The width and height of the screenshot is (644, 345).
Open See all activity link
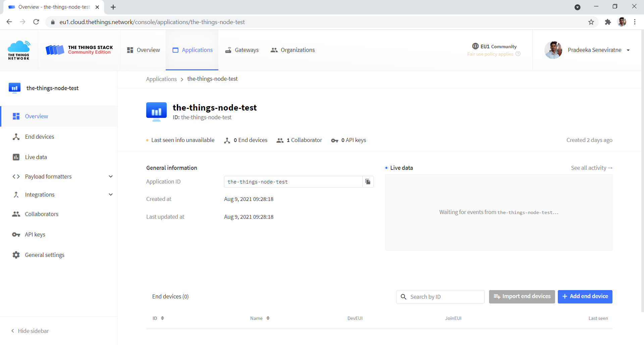pyautogui.click(x=591, y=168)
